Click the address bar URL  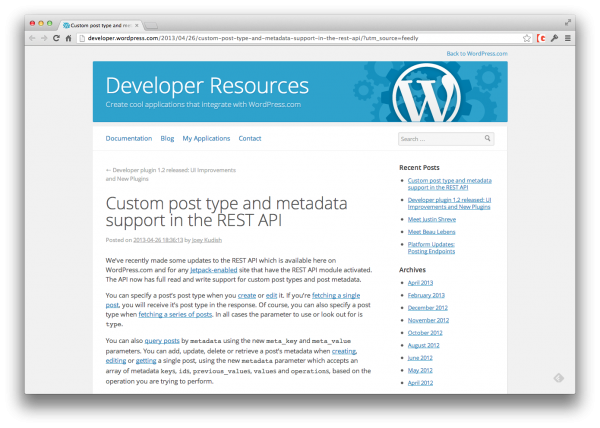click(253, 38)
